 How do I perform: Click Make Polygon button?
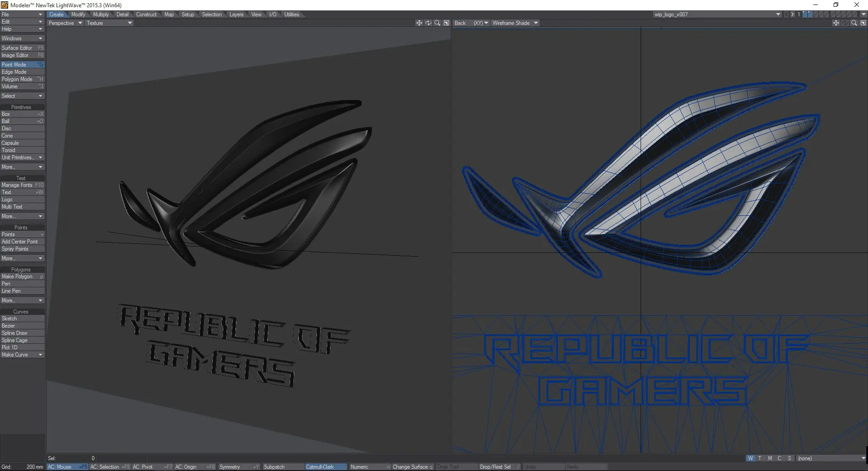(22, 276)
